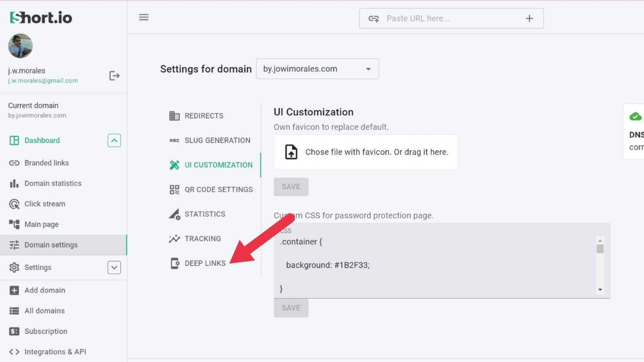Click the Deep Links phone icon

tap(175, 263)
